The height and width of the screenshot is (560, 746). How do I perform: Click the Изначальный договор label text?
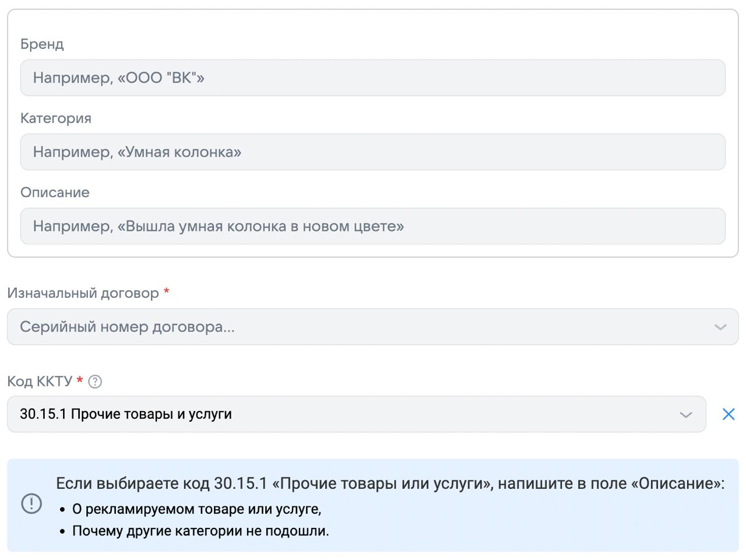(x=83, y=293)
